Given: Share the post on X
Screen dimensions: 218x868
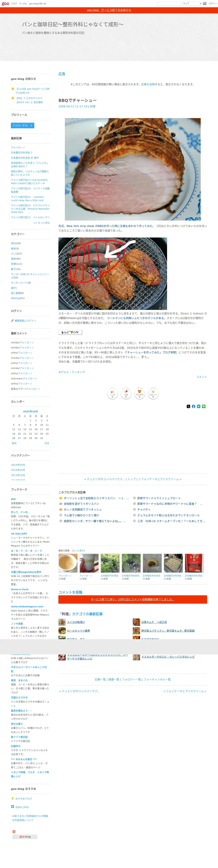Looking at the screenshot, I should pos(188,406).
